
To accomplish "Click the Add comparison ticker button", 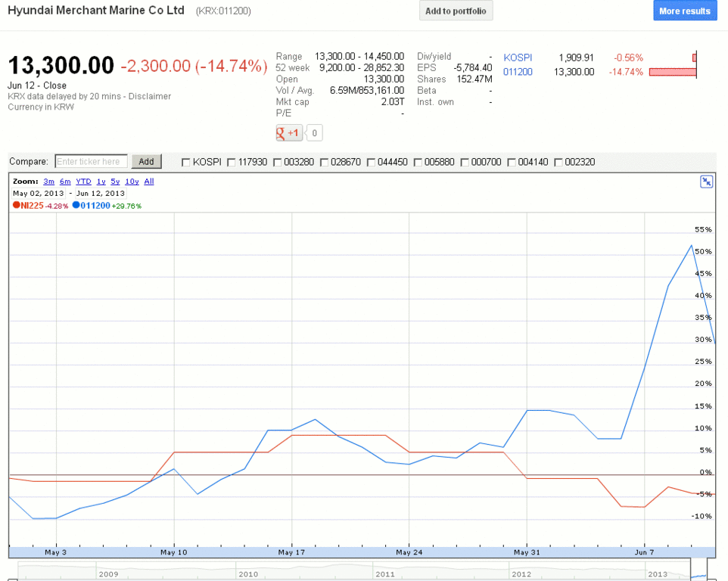I will pos(146,161).
